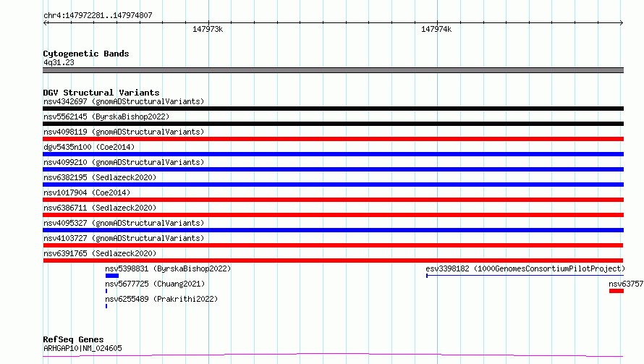Click black bar under nsv4342697
This screenshot has width=644, height=364.
coord(333,109)
